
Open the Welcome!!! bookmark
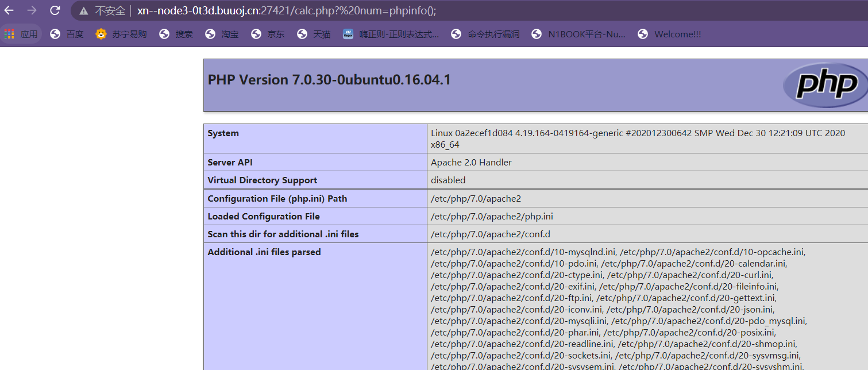pos(669,34)
